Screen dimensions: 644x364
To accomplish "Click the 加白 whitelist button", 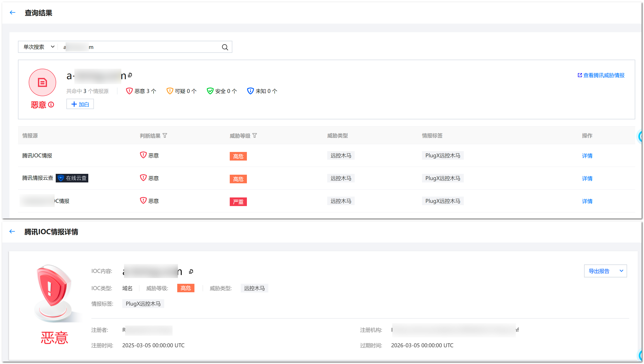I will click(80, 104).
